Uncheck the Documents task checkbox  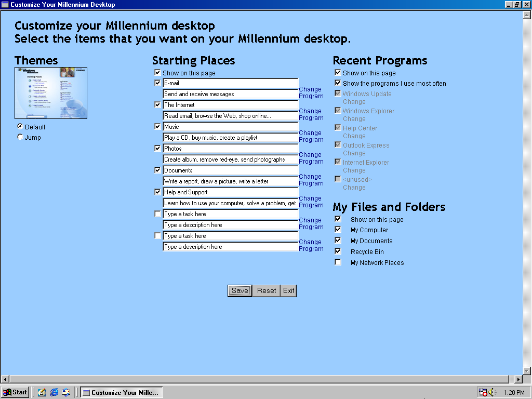pos(157,170)
